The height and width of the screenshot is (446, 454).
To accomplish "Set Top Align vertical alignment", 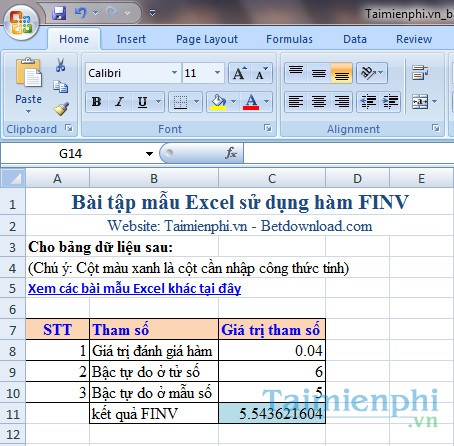I will point(296,73).
